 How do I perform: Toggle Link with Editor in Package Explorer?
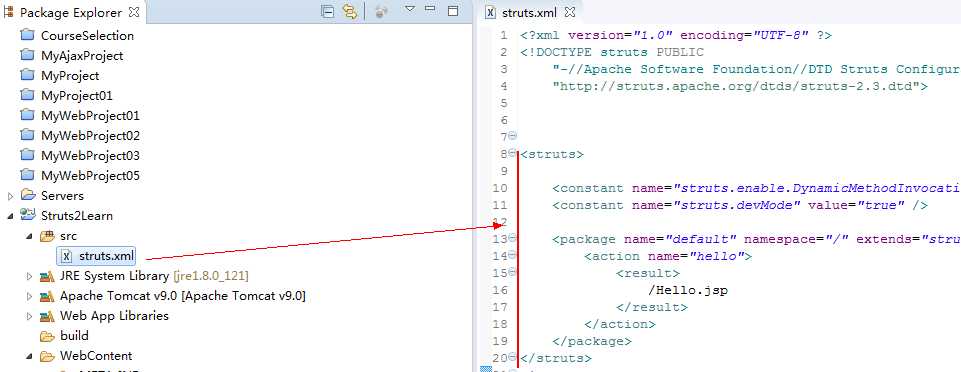tap(350, 11)
